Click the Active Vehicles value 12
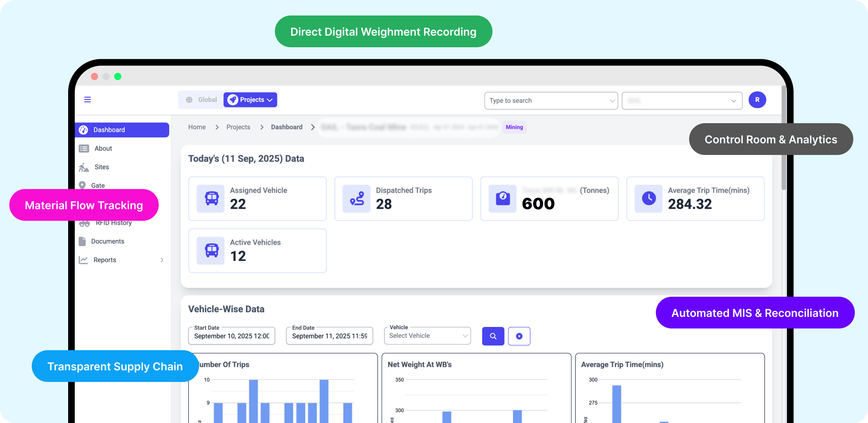This screenshot has height=423, width=868. pos(238,256)
